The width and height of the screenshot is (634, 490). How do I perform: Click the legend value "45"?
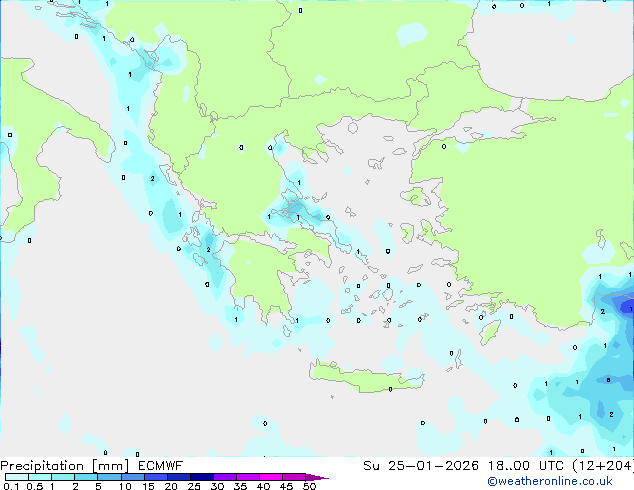[286, 486]
